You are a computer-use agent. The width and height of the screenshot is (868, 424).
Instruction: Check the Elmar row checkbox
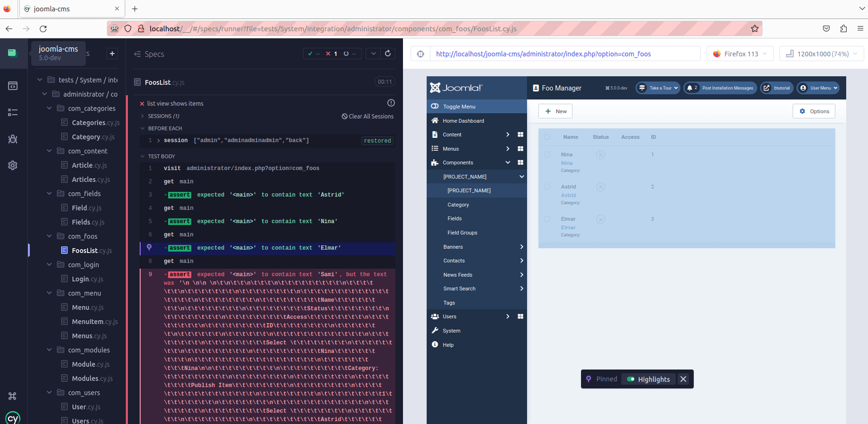547,219
